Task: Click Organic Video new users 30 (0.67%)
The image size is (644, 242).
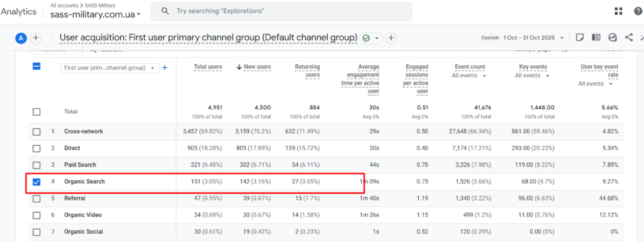Action: (x=255, y=215)
